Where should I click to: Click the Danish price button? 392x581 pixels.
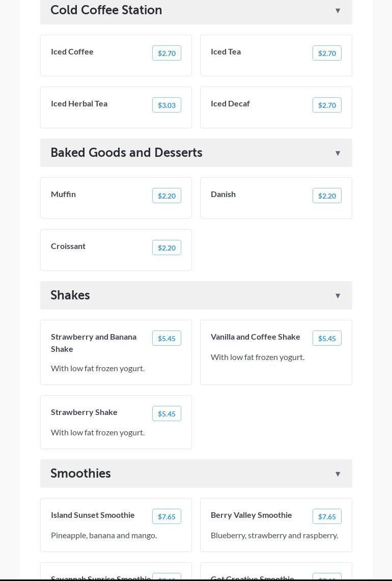pyautogui.click(x=327, y=196)
